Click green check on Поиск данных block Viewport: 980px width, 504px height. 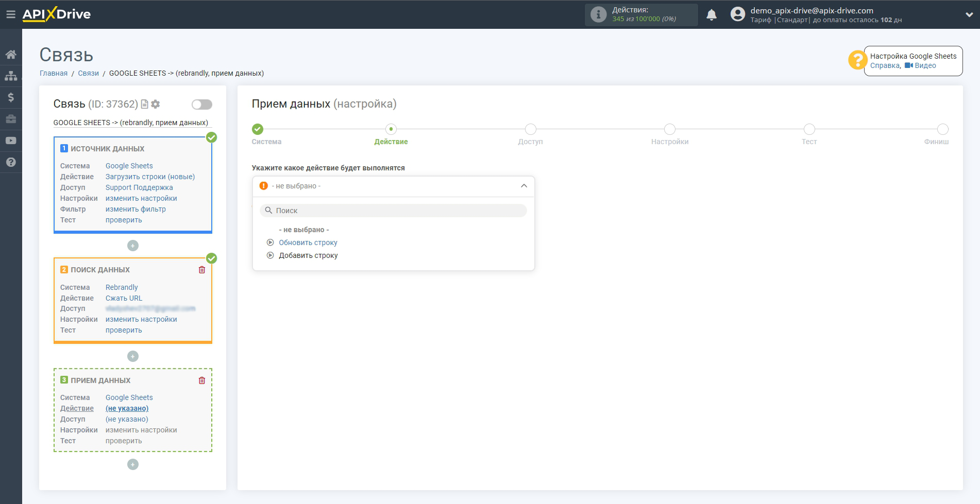pyautogui.click(x=212, y=258)
